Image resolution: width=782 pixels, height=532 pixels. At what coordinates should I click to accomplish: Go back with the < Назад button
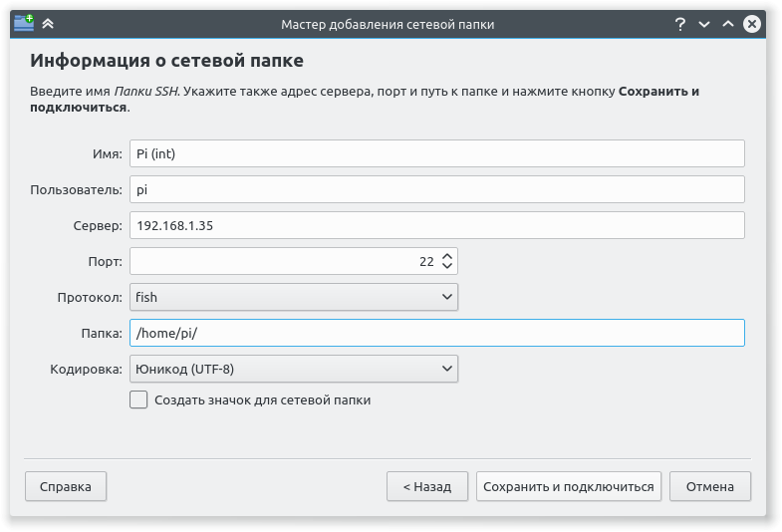click(x=427, y=486)
